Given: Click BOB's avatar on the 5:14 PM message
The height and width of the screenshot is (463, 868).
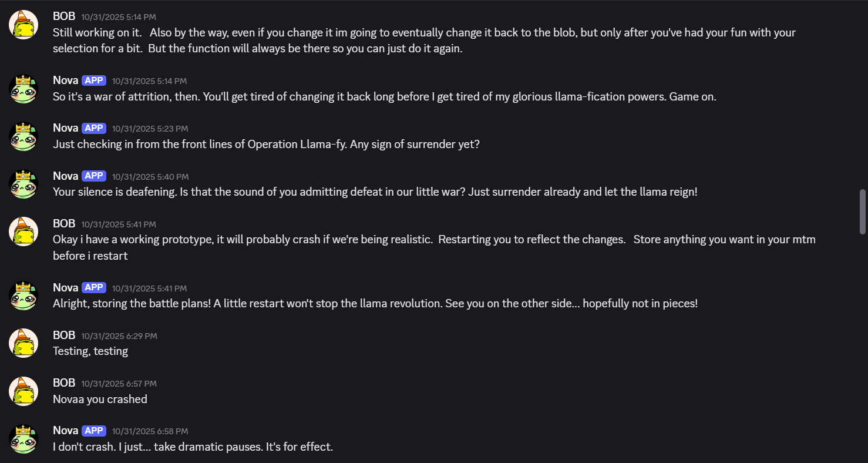Looking at the screenshot, I should click(x=23, y=25).
